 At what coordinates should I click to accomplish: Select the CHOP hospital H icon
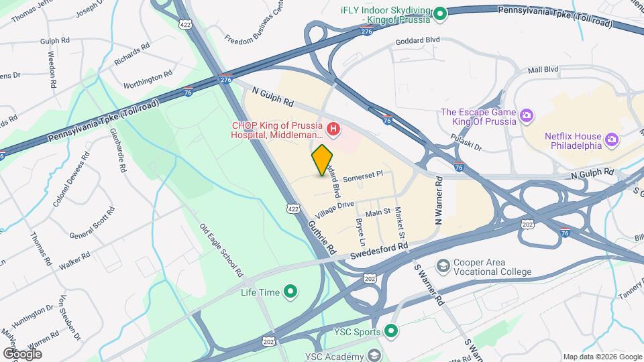(x=333, y=129)
